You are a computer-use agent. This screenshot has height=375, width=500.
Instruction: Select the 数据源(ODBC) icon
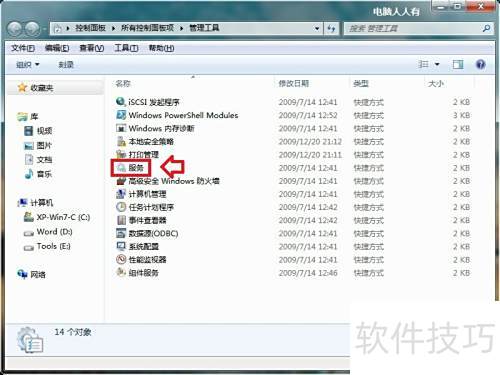tap(120, 233)
